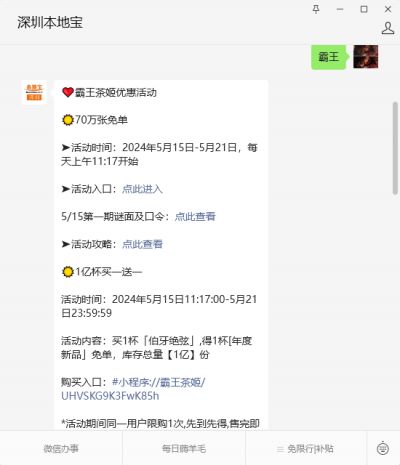Minimize the chat window
The height and width of the screenshot is (465, 400).
point(340,9)
